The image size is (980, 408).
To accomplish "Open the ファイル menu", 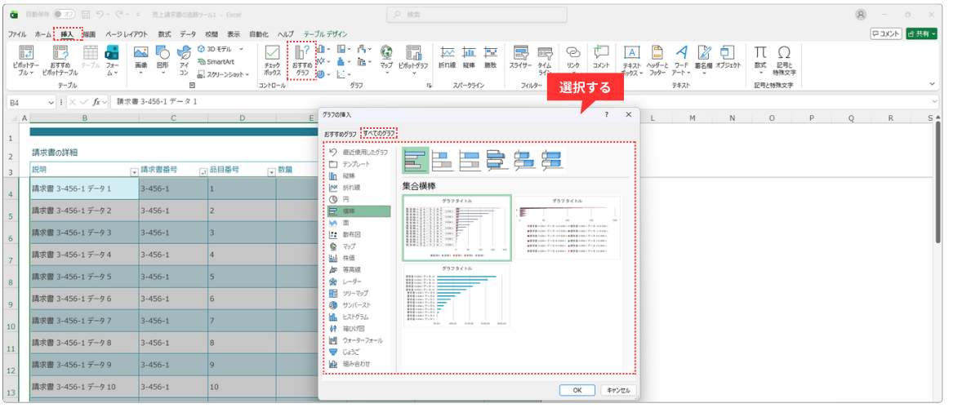I will click(17, 34).
